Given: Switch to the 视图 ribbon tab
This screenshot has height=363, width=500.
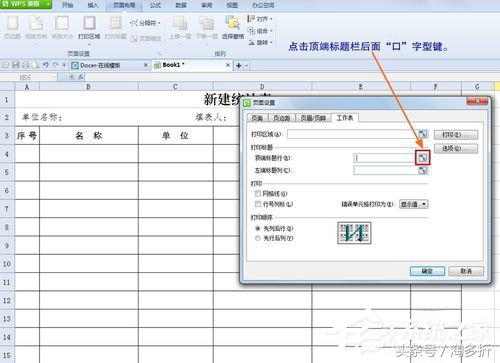Looking at the screenshot, I should [232, 5].
